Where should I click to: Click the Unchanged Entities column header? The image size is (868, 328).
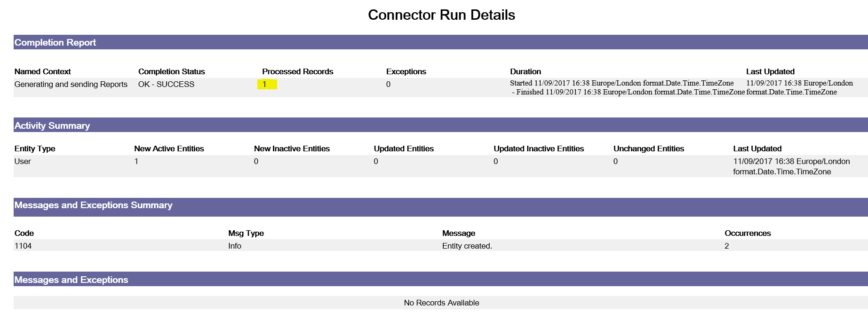coord(648,148)
